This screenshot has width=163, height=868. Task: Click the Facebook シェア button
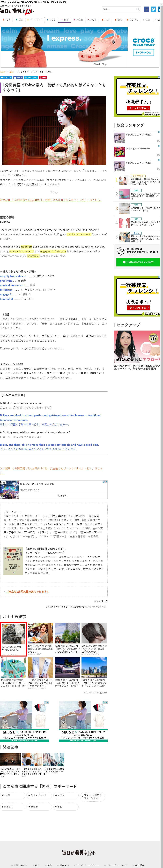pyautogui.click(x=18, y=77)
